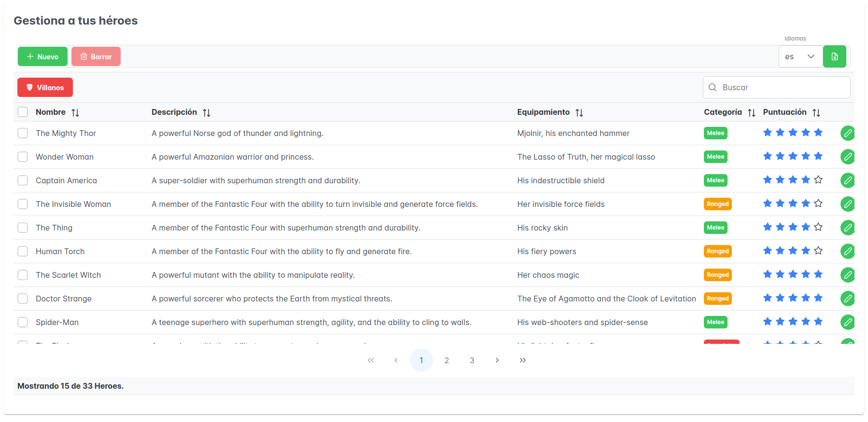Click third star for The Invisible Woman
Image resolution: width=868 pixels, height=422 pixels.
click(793, 204)
